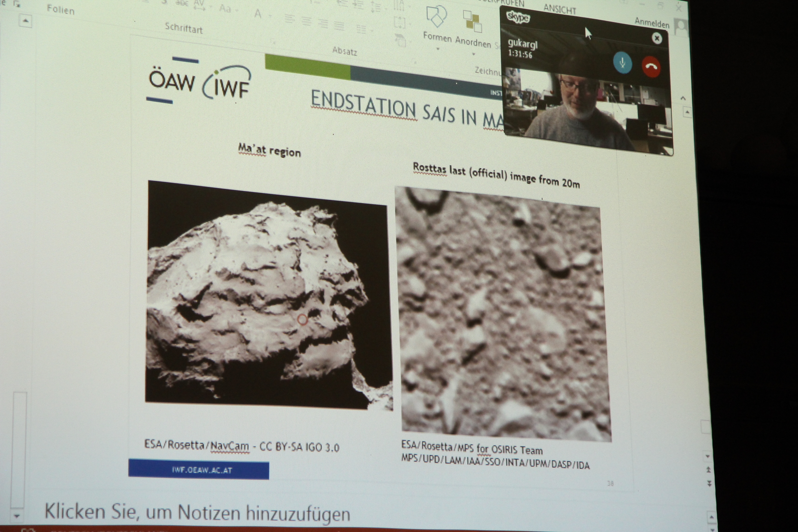Expand the Formen dropdown arrow
Screen dimensions: 798x532
(438, 49)
